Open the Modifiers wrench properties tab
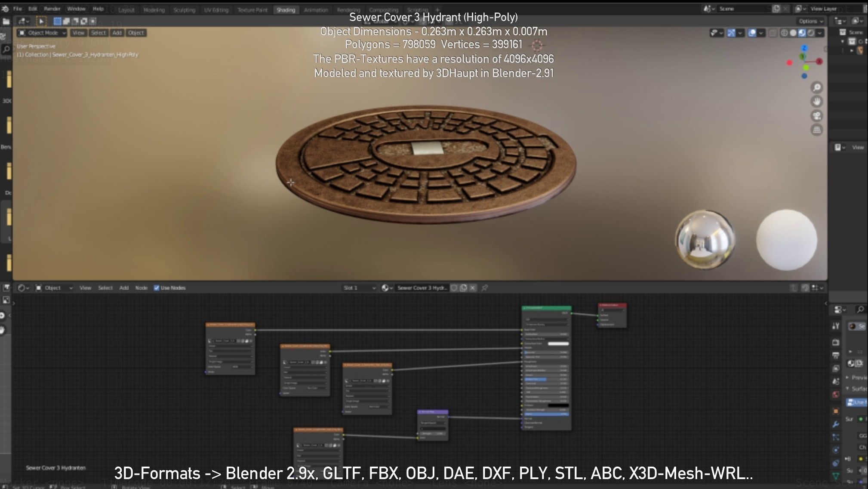Image resolution: width=868 pixels, height=489 pixels. coord(836,424)
